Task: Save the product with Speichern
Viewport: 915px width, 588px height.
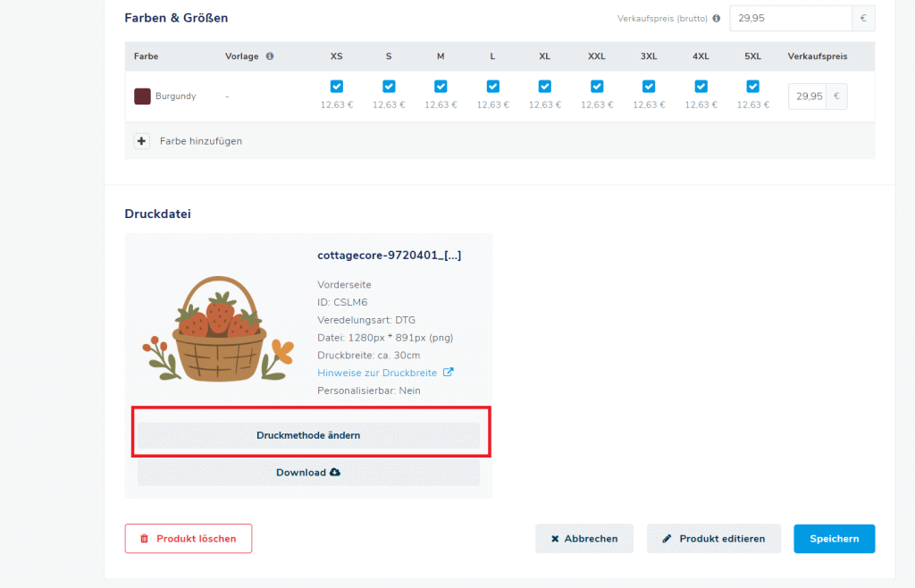Action: pos(834,539)
